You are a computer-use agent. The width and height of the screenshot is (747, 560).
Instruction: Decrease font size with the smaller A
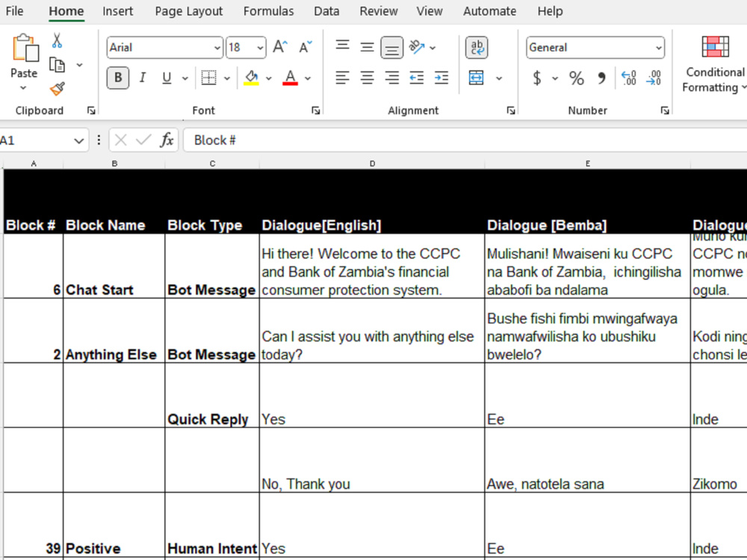coord(306,47)
